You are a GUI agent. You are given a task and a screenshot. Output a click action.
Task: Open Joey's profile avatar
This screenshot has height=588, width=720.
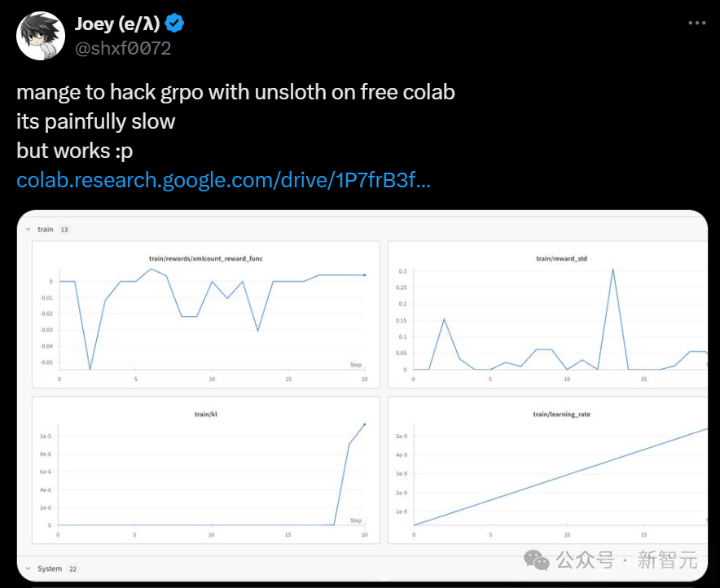41,36
